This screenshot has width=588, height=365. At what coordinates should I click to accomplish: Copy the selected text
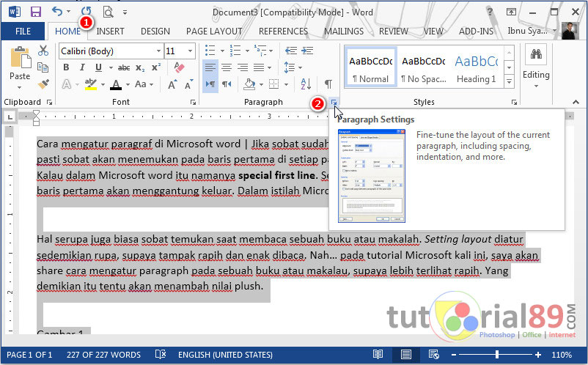pyautogui.click(x=43, y=67)
